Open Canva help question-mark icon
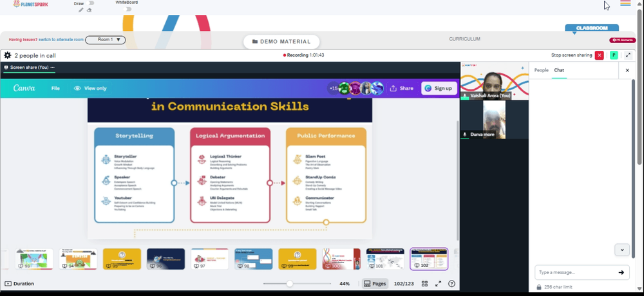This screenshot has width=644, height=296. (x=452, y=284)
